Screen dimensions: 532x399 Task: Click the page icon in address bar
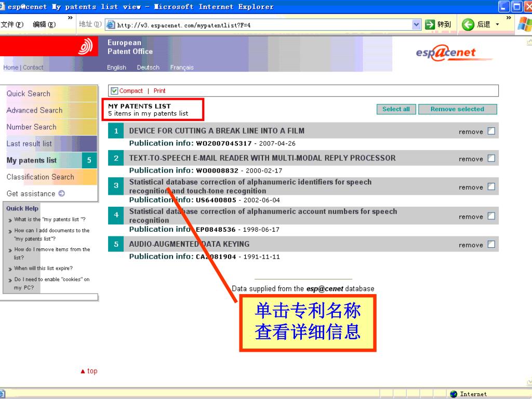[x=111, y=25]
